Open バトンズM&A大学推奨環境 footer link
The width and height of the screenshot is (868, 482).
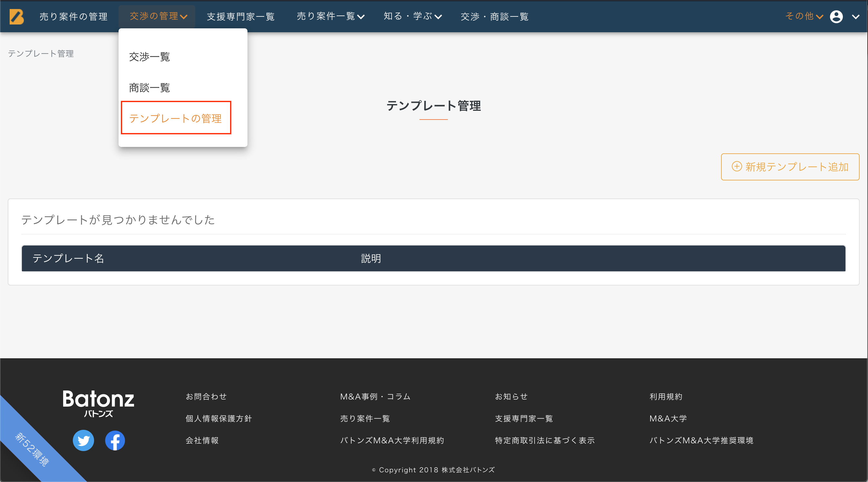(x=701, y=440)
